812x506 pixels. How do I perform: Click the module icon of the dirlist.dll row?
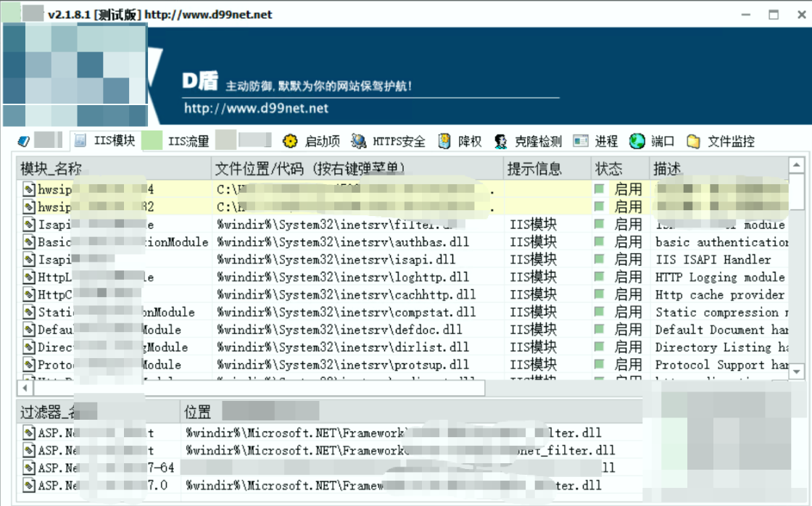29,347
